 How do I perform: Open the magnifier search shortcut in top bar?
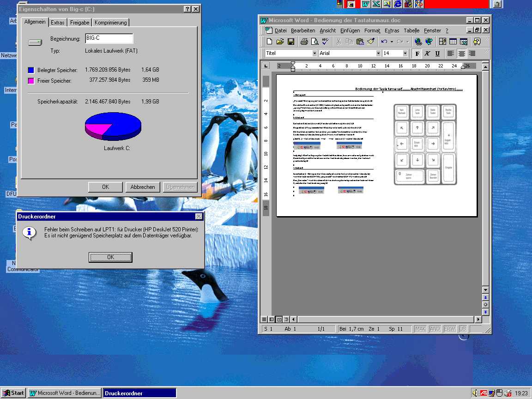pos(387,4)
